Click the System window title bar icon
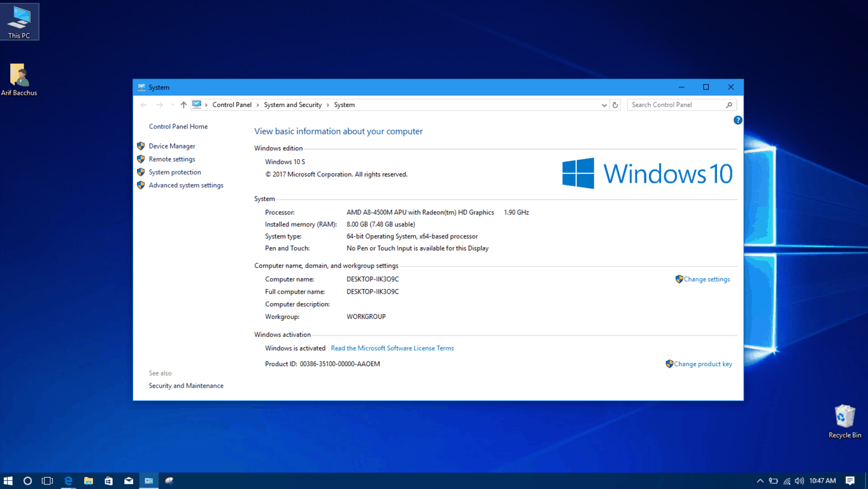Image resolution: width=868 pixels, height=489 pixels. pos(141,87)
